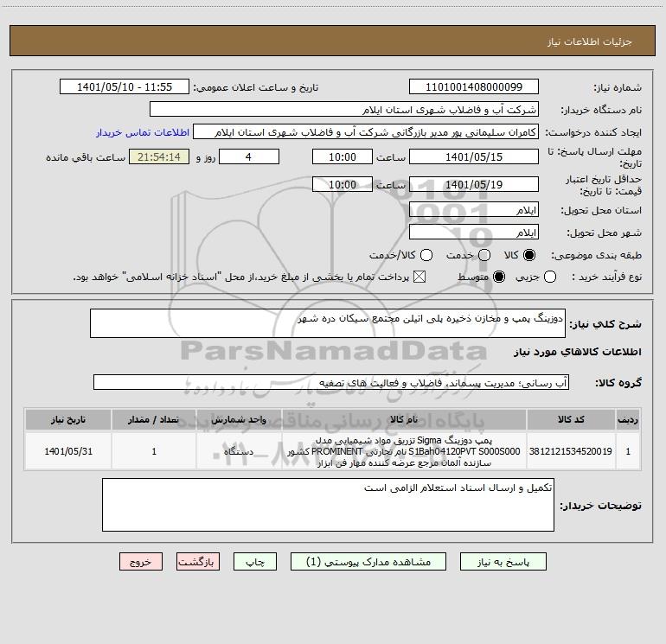Screen dimensions: 666x644
Task: Click the خروج exit button
Action: tap(141, 562)
